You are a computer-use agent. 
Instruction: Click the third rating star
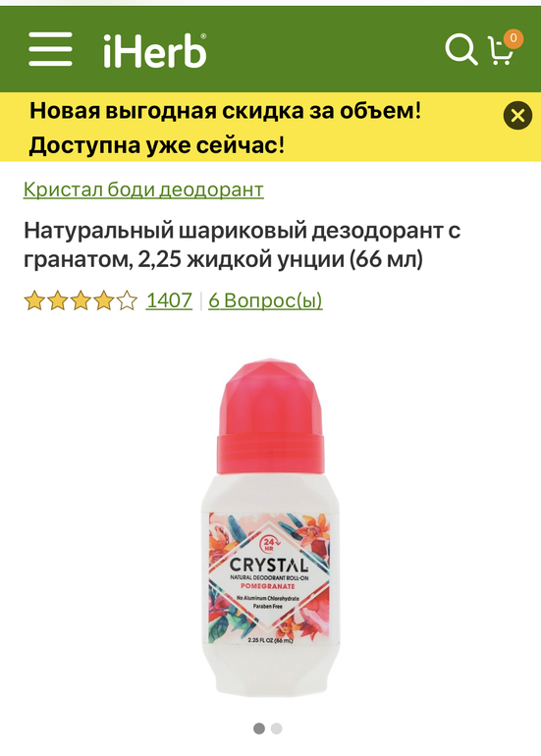point(81,300)
